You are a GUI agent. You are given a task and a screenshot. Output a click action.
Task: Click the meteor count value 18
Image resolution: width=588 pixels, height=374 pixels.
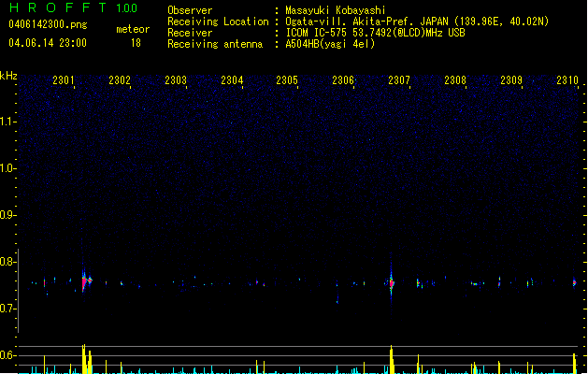pyautogui.click(x=136, y=43)
